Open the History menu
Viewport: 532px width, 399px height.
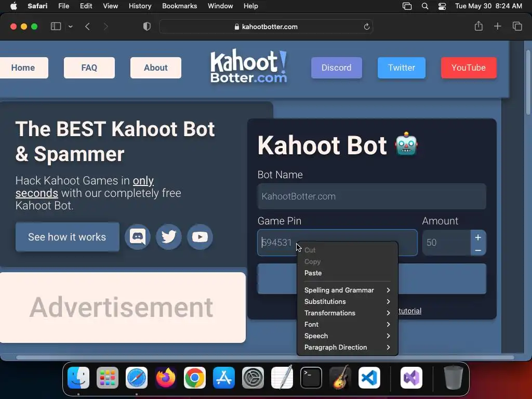click(140, 6)
